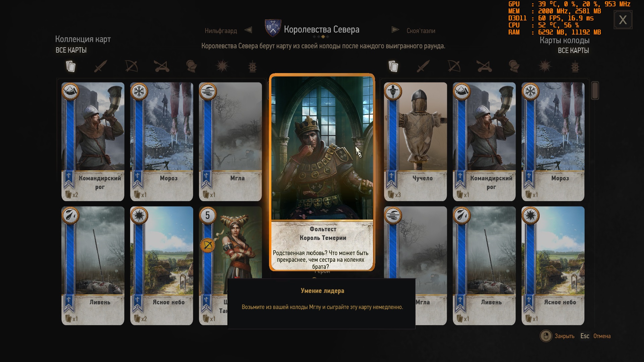Switch to previous faction with left arrow
The image size is (644, 362).
(248, 30)
